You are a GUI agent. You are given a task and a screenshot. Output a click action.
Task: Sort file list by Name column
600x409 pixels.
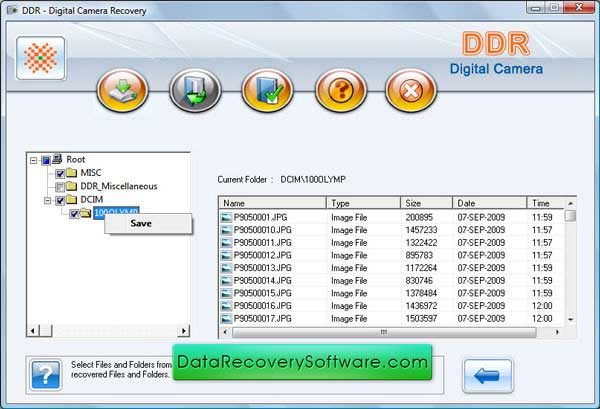point(272,203)
